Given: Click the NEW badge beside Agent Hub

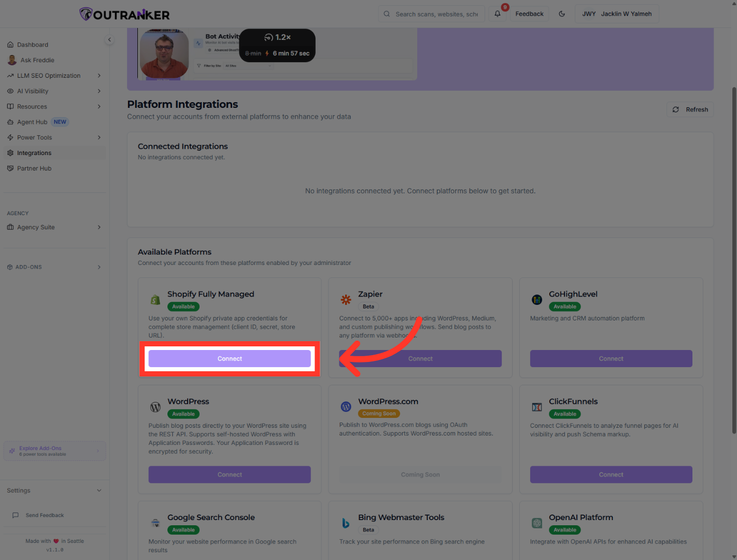Looking at the screenshot, I should pyautogui.click(x=60, y=122).
